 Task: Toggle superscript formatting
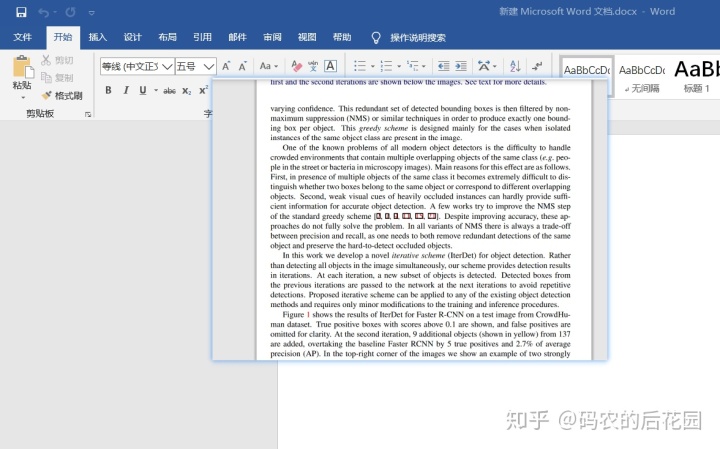203,90
